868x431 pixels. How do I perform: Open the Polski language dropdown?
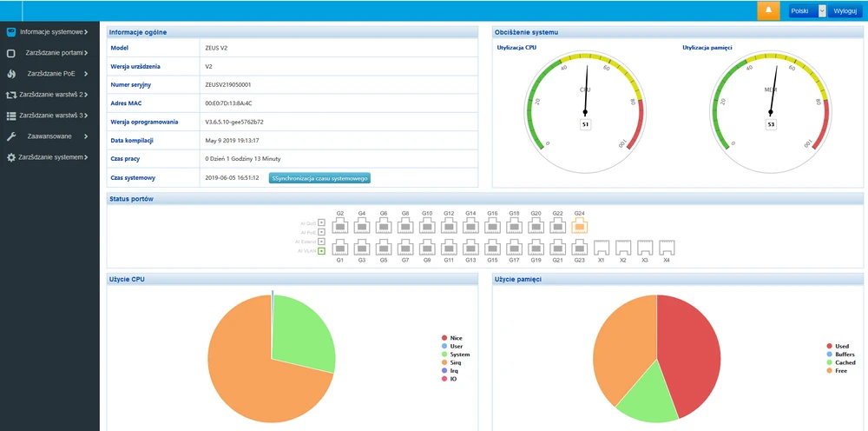807,11
